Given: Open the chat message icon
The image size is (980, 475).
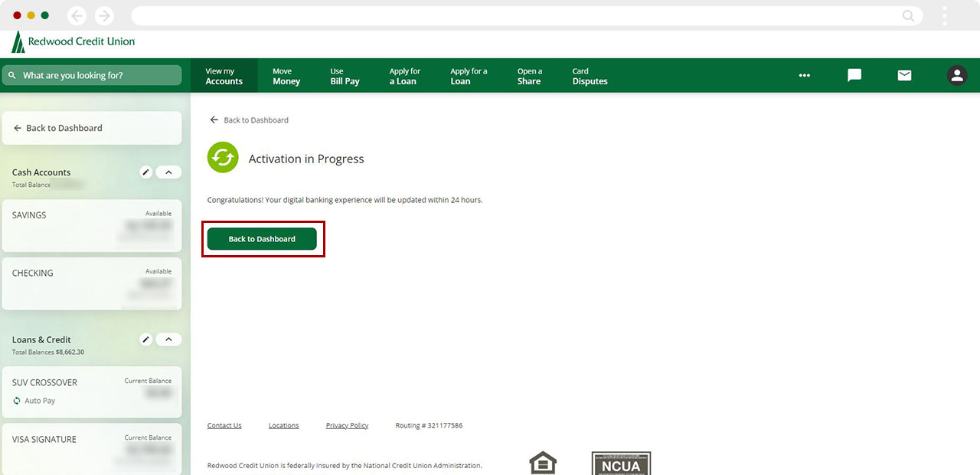Looking at the screenshot, I should 854,75.
